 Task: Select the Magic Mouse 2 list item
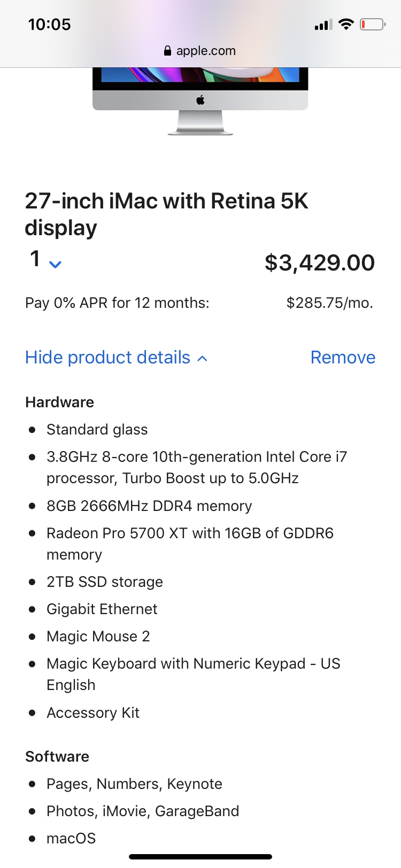click(98, 637)
